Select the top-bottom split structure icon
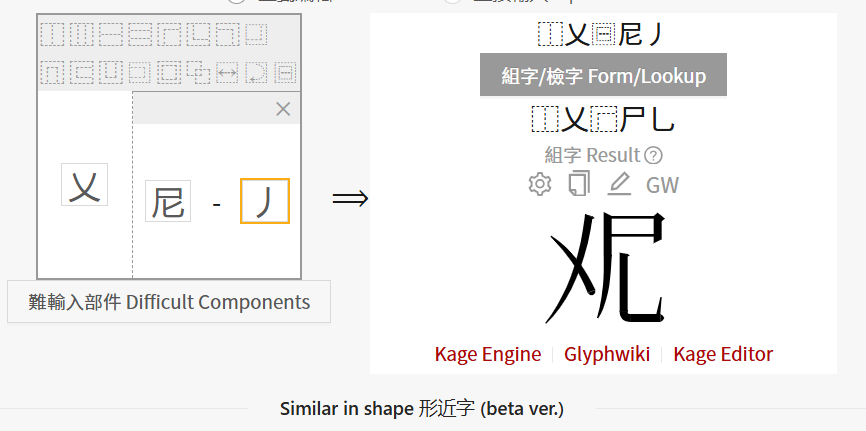Screen dimensions: 866x431 pyautogui.click(x=111, y=35)
